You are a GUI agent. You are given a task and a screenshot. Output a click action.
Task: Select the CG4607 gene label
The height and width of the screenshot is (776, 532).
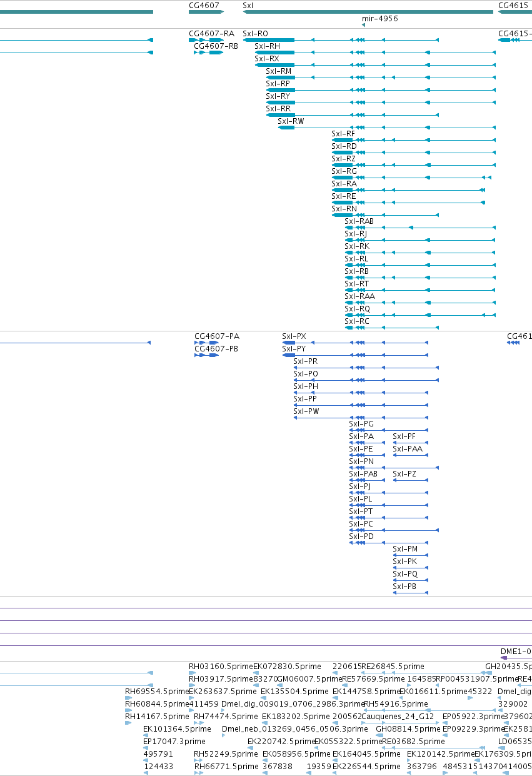pyautogui.click(x=204, y=5)
